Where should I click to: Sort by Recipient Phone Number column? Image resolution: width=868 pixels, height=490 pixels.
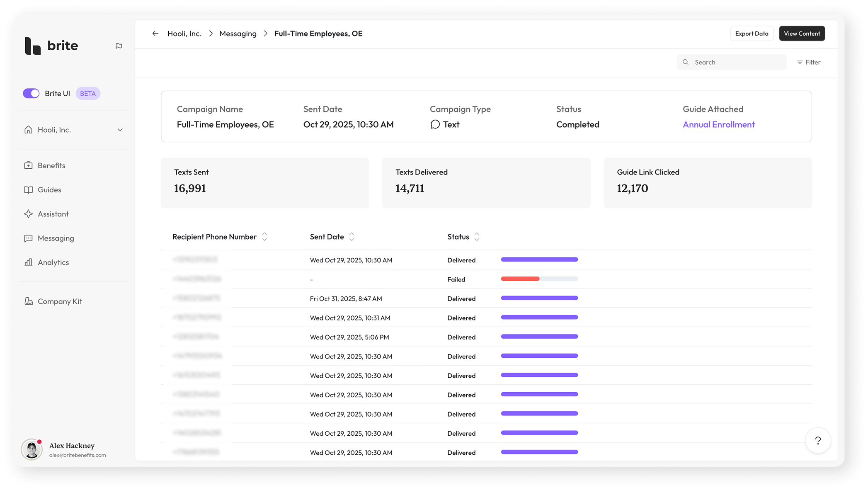click(264, 237)
